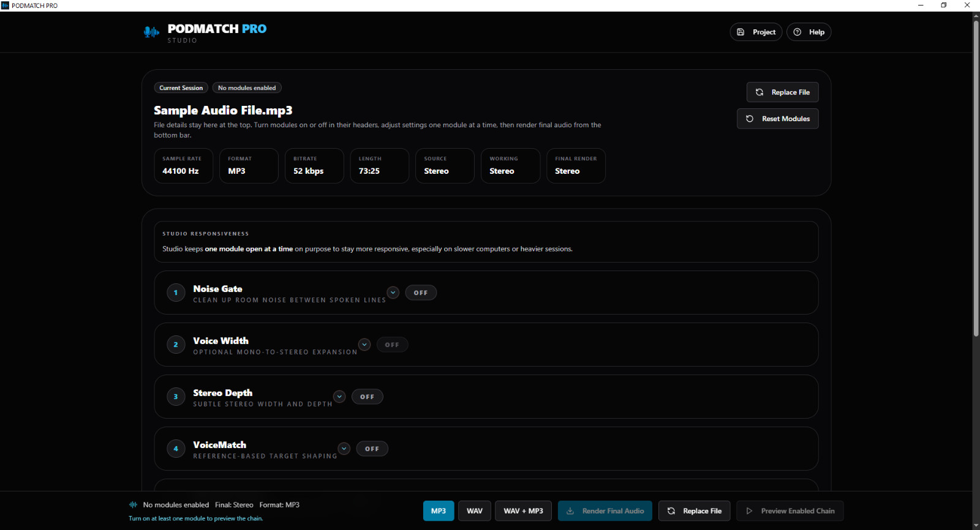Viewport: 980px width, 530px height.
Task: Click the Current Session badge
Action: tap(181, 88)
